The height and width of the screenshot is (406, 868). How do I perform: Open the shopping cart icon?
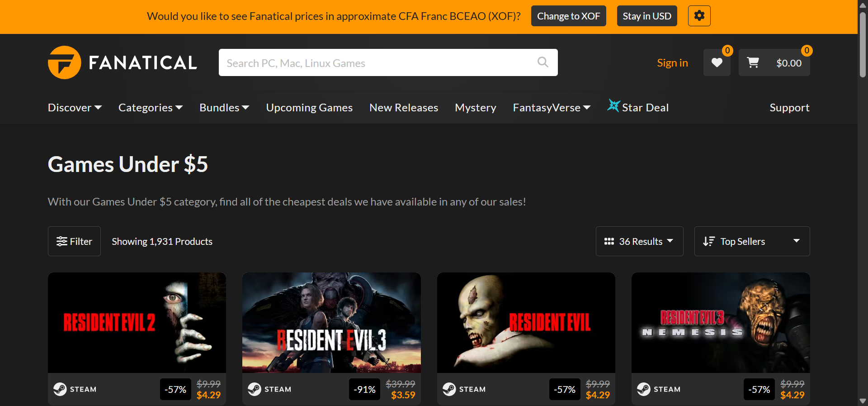point(753,62)
